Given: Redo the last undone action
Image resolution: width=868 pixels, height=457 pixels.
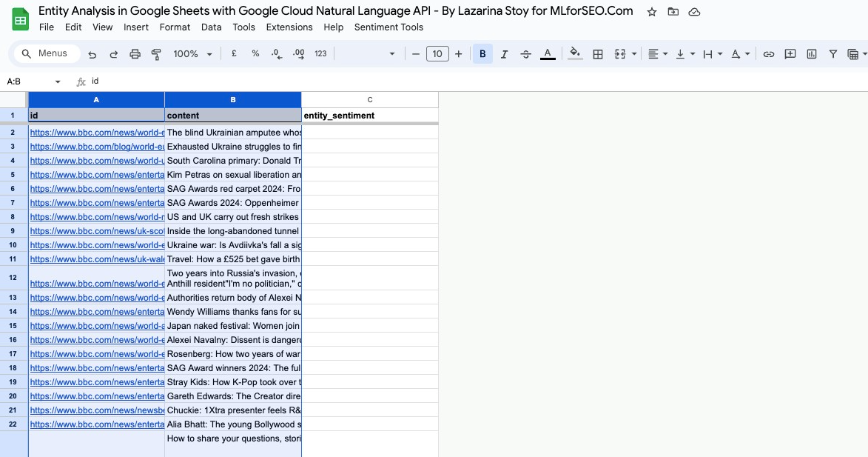Looking at the screenshot, I should coord(113,54).
